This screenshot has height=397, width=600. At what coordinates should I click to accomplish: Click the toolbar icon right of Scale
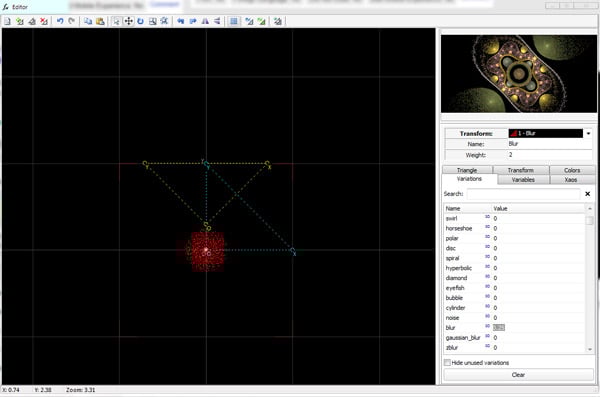pyautogui.click(x=165, y=21)
